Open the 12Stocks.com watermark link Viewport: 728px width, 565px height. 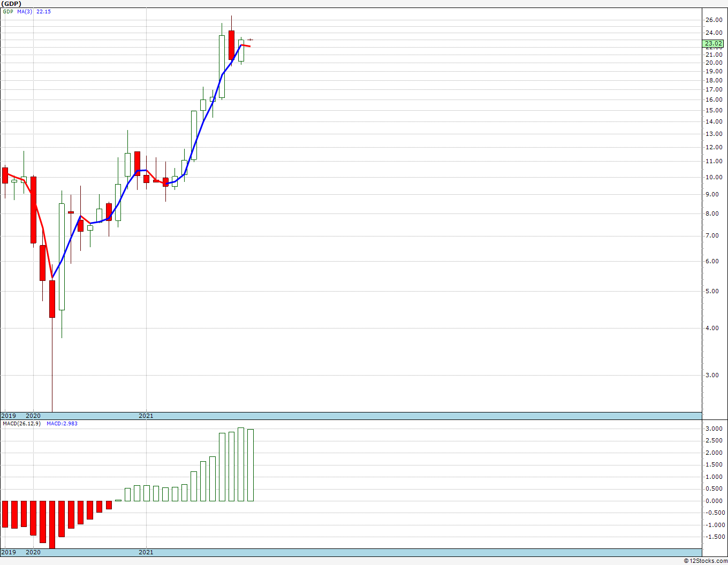coord(706,561)
